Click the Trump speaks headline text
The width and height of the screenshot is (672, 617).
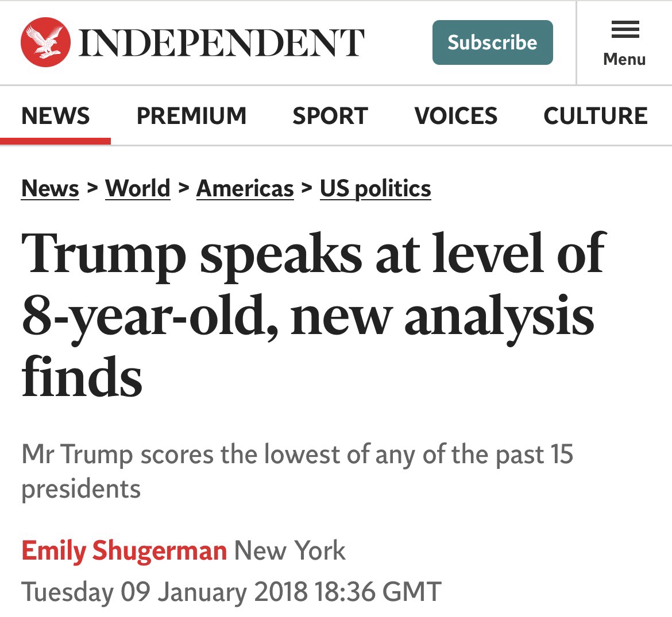pyautogui.click(x=313, y=315)
